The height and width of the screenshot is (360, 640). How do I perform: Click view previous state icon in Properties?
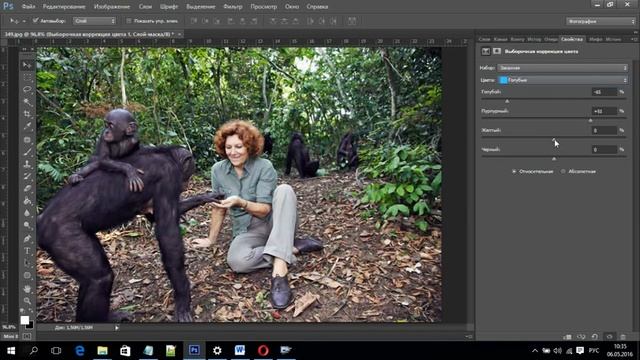pyautogui.click(x=581, y=337)
